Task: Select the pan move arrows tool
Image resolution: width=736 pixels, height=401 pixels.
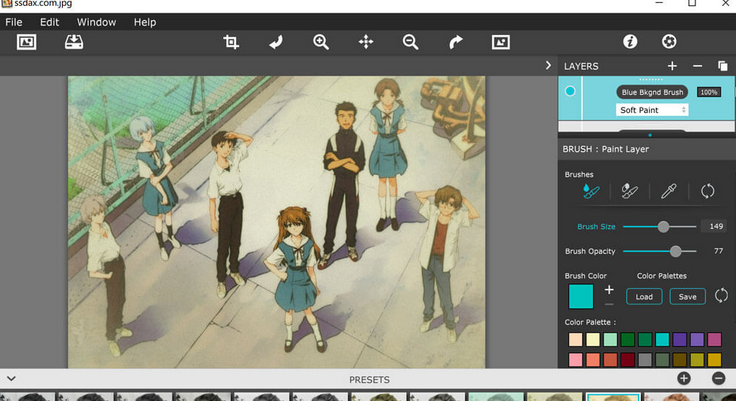Action: (366, 42)
